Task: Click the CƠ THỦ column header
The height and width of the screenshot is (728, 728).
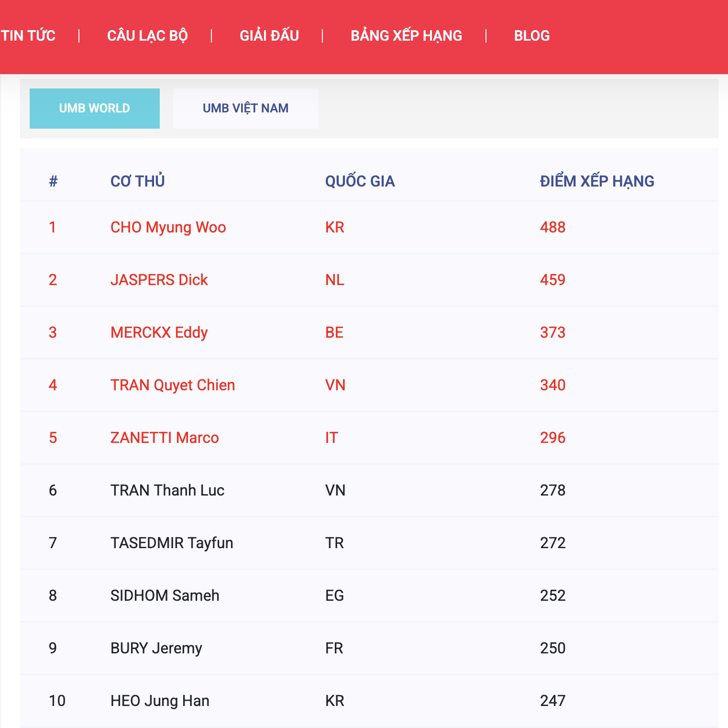Action: 138,181
